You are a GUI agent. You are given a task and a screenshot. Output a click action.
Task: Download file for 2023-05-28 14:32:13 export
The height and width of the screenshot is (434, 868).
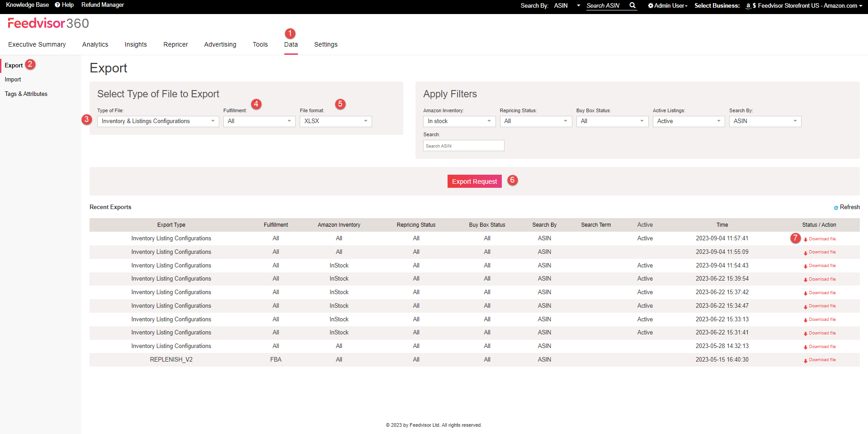820,347
